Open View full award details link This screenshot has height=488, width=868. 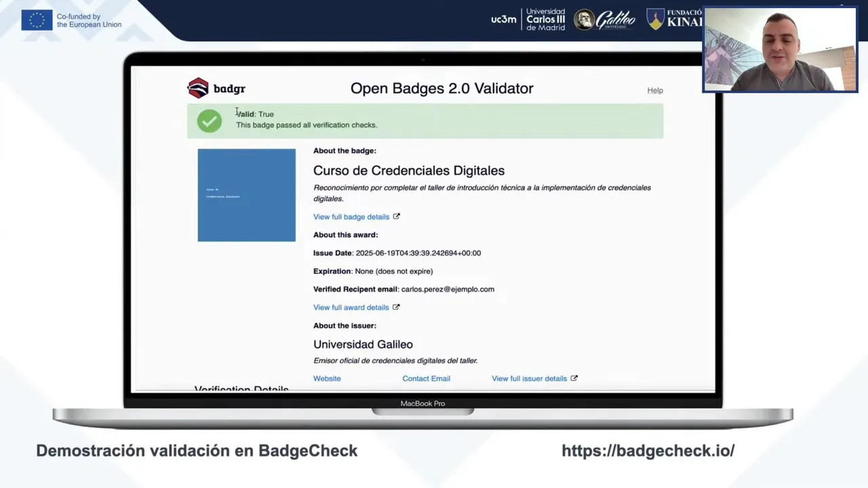[x=351, y=308]
